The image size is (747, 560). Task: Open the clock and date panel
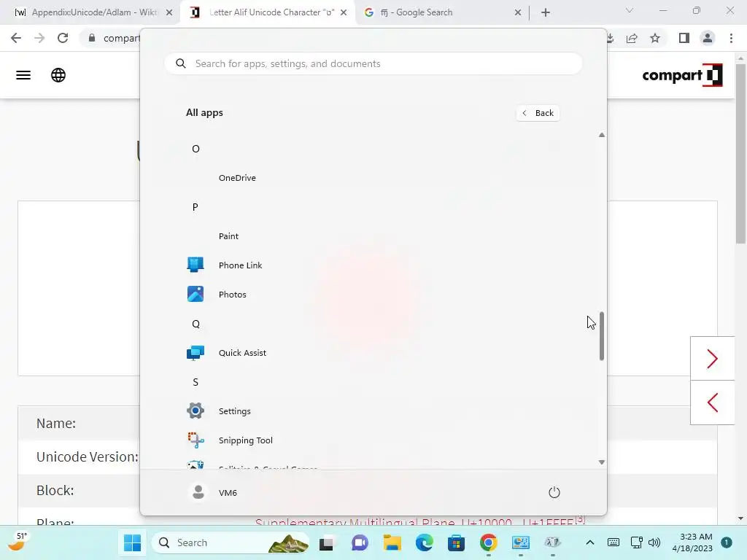692,542
